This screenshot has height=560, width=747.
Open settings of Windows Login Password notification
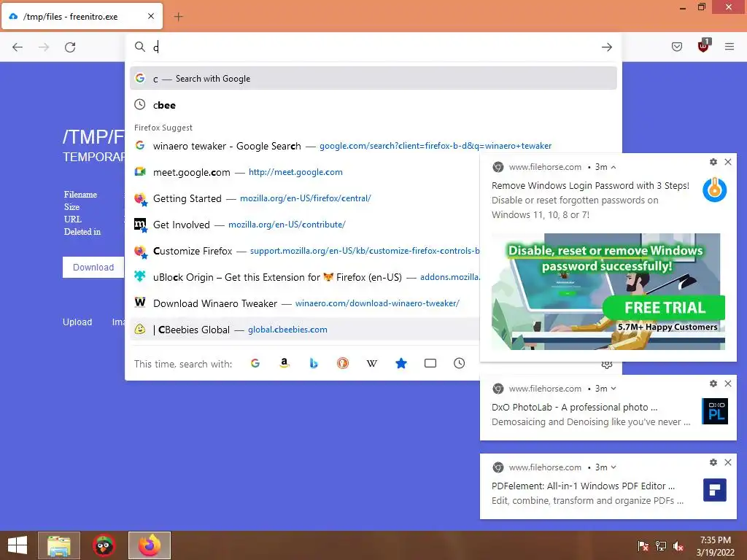[x=713, y=162]
